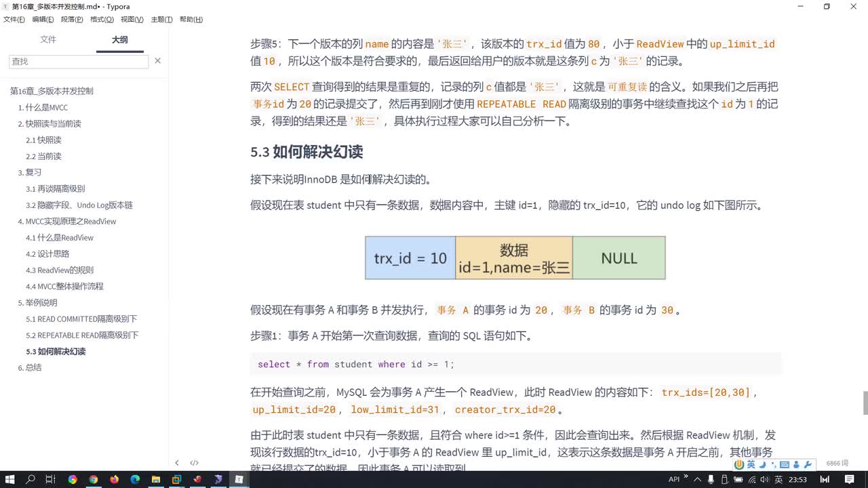Go to outline item 4. MVCC实现原理之ReadView
Viewport: 868px width, 488px height.
tap(67, 221)
